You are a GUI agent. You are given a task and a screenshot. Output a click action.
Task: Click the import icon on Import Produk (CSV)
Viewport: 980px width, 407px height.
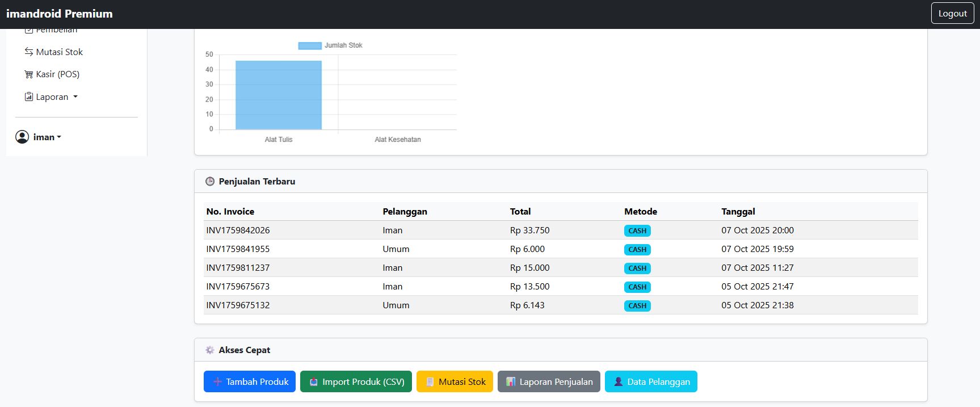(x=314, y=382)
